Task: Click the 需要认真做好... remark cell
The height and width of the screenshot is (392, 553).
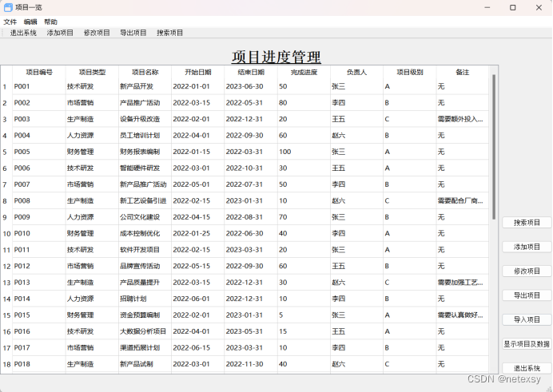Action: (463, 315)
